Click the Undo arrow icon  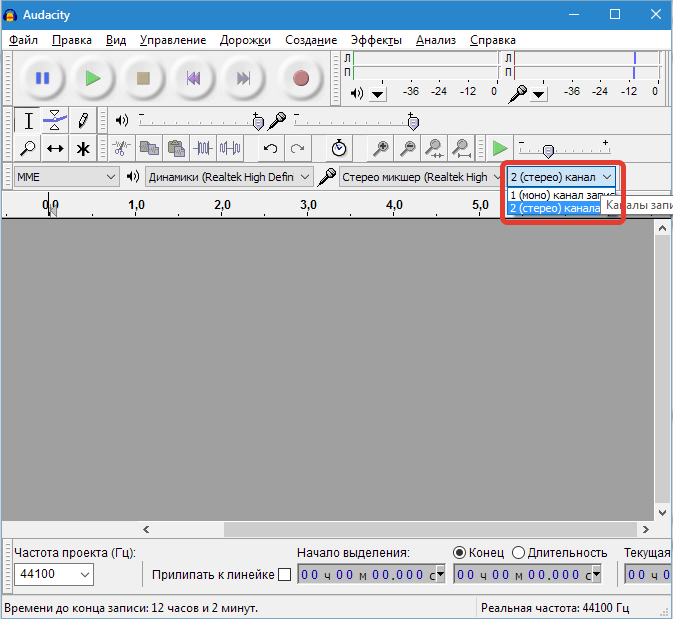[x=270, y=149]
